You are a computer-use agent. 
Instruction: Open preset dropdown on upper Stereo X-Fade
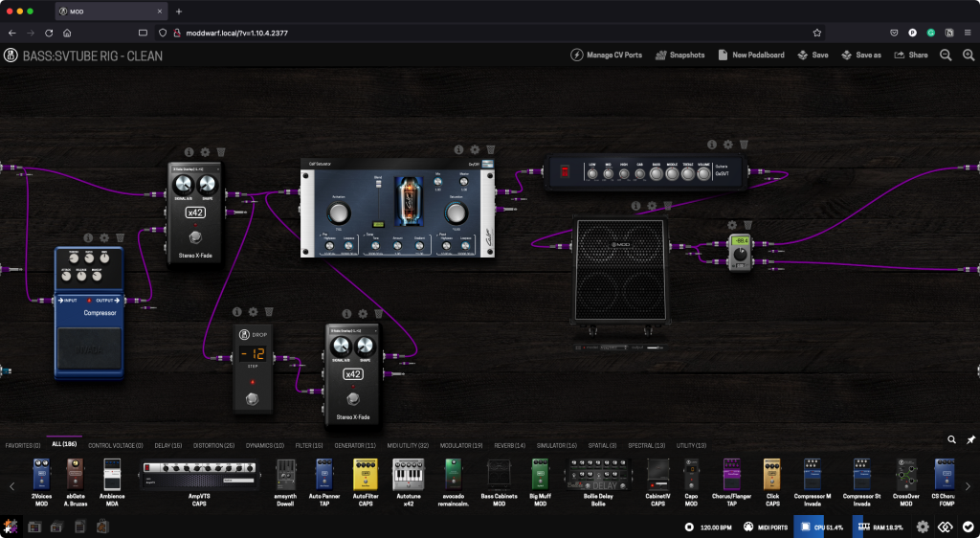pyautogui.click(x=195, y=169)
